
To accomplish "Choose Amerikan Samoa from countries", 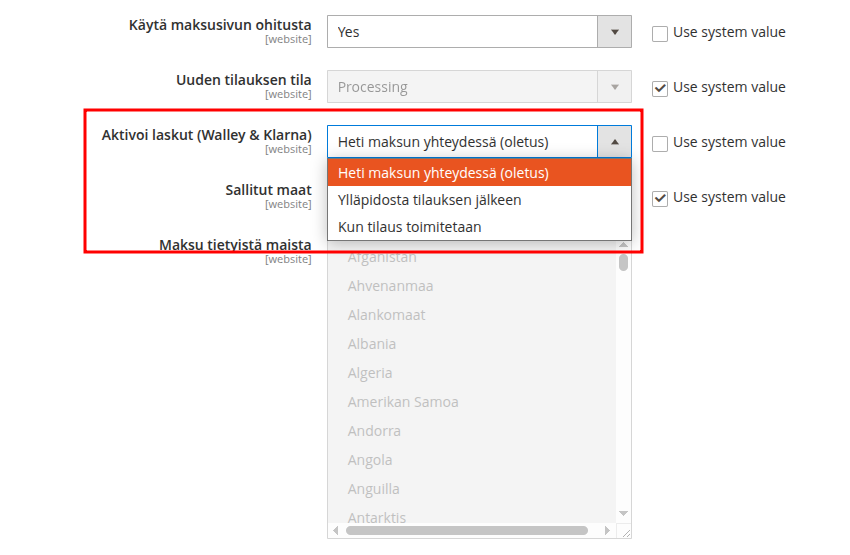I will point(403,402).
